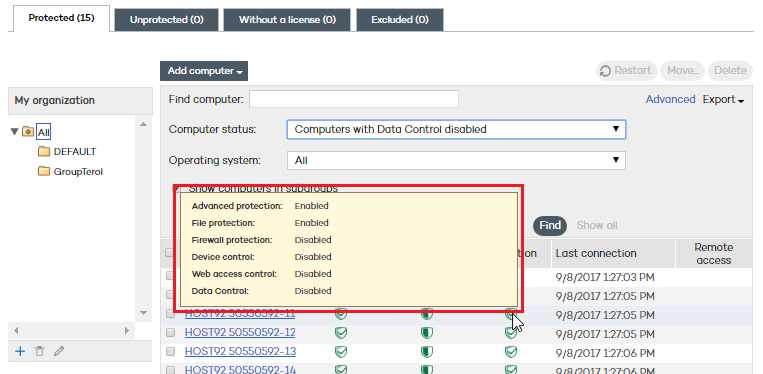Switch to the Unprotected (0) tab
The width and height of the screenshot is (763, 374).
tap(166, 20)
